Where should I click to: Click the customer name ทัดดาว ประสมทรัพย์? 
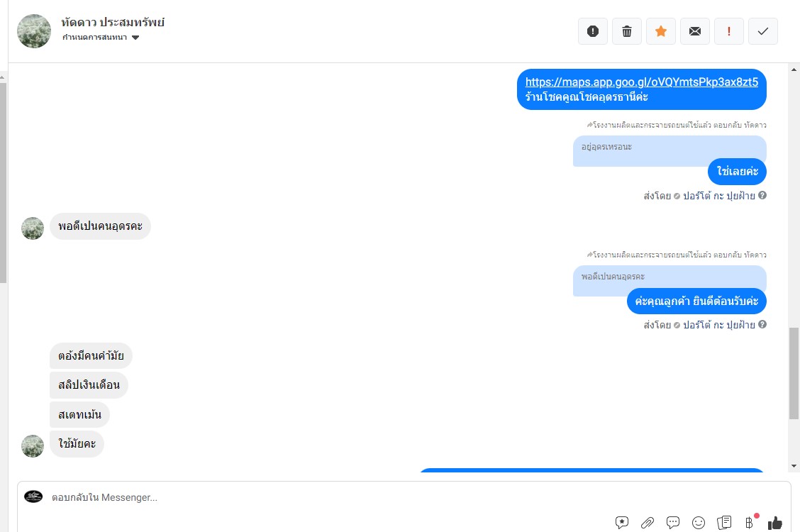(x=113, y=22)
